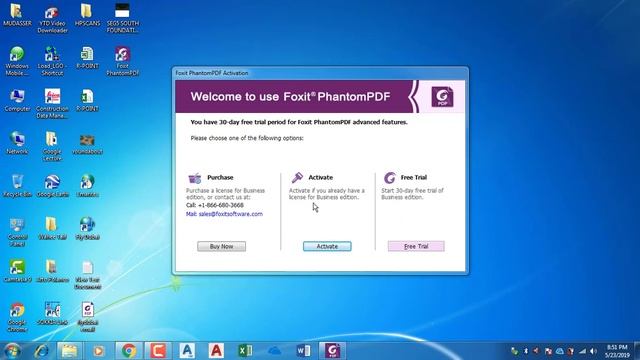
Task: Open the blue A application in the taskbar
Action: click(187, 351)
